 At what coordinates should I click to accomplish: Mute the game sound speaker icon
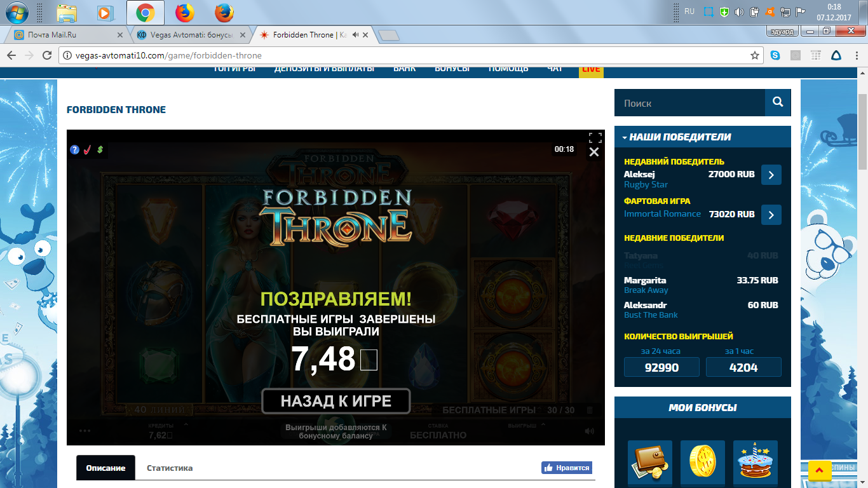(x=590, y=431)
